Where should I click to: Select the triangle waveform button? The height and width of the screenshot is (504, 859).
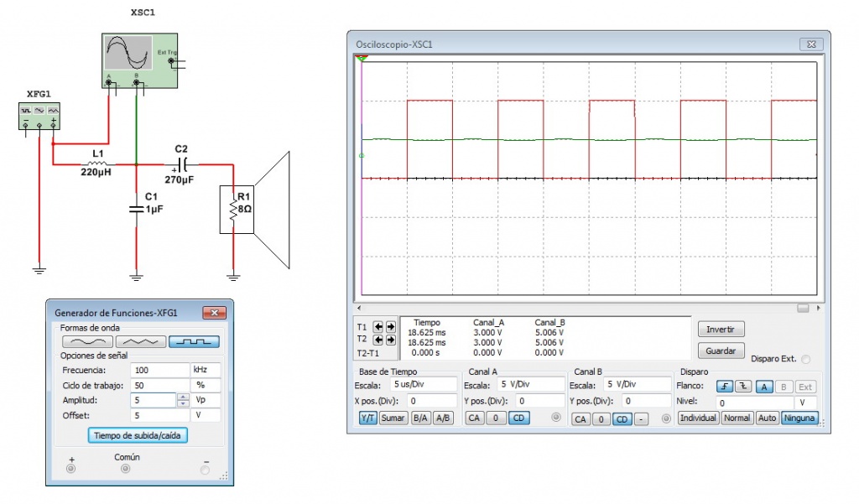pyautogui.click(x=140, y=342)
